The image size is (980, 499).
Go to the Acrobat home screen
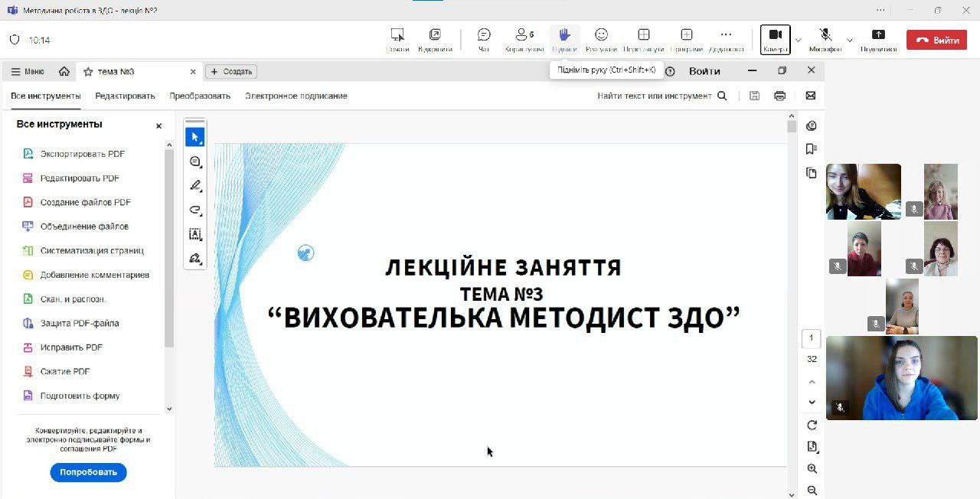pyautogui.click(x=64, y=71)
